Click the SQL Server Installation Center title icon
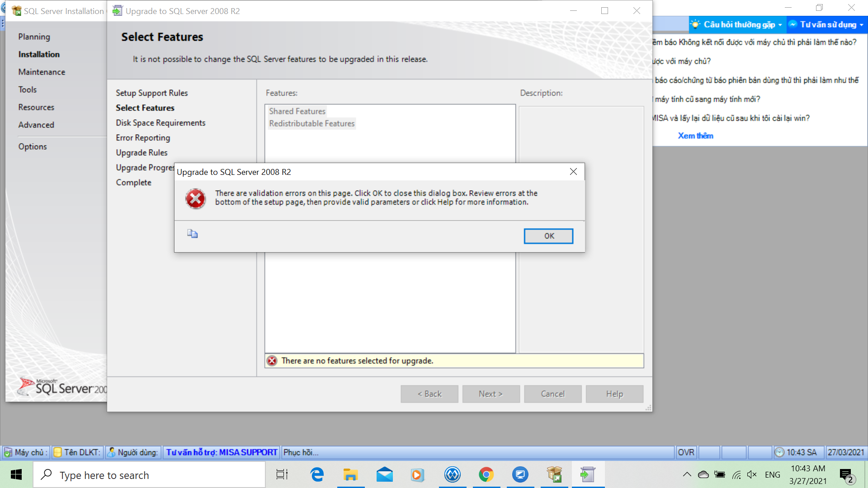The image size is (868, 488). click(x=16, y=11)
